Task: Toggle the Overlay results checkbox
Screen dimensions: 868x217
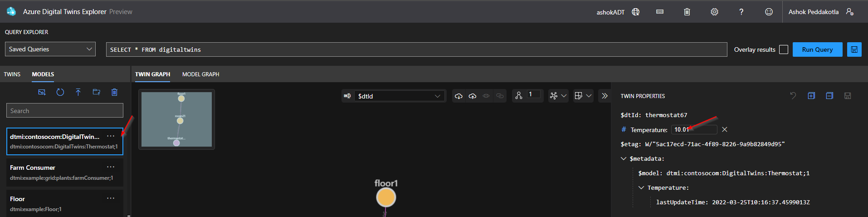Action: tap(784, 49)
